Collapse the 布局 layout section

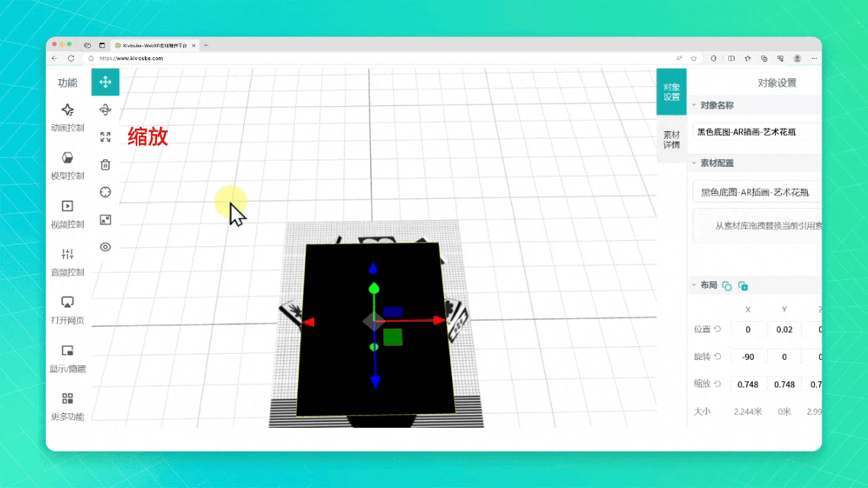694,285
